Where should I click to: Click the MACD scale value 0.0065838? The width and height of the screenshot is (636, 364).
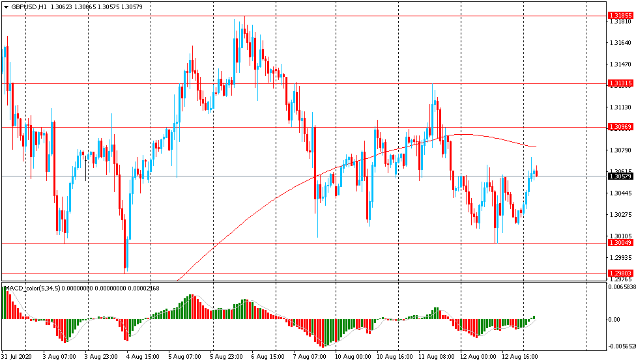[622, 287]
